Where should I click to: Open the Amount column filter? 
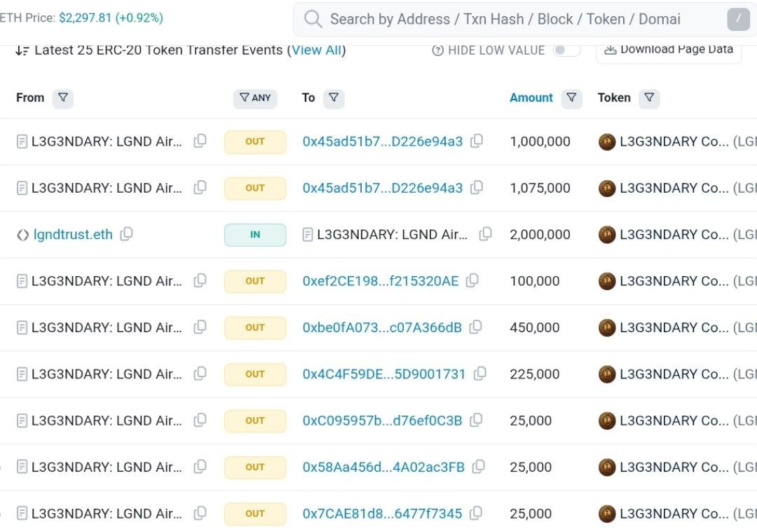(572, 98)
